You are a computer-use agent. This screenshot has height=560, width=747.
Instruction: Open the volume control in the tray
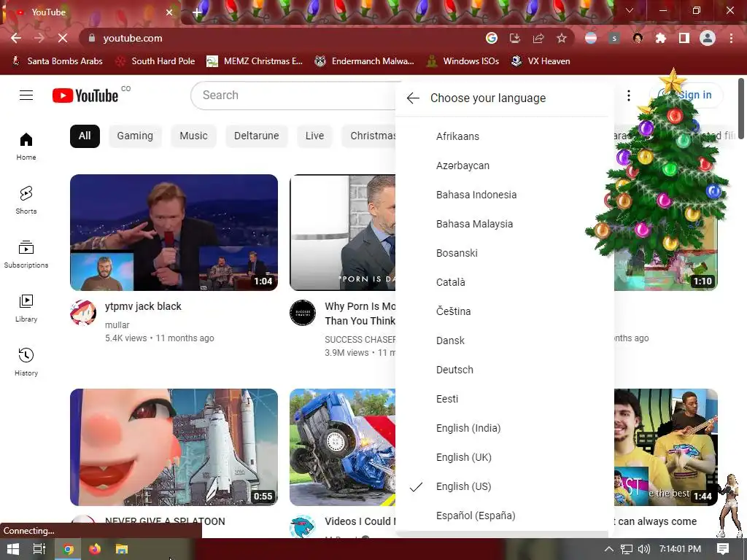coord(644,549)
